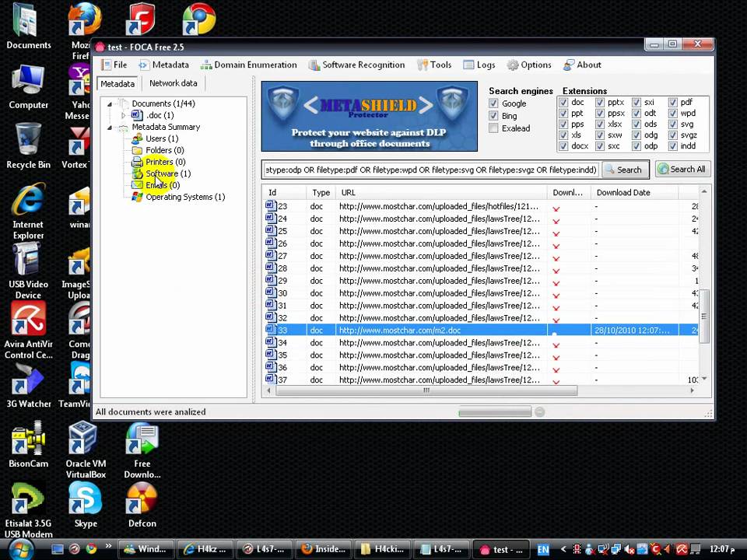Click the MetaShield Protector banner

[369, 116]
